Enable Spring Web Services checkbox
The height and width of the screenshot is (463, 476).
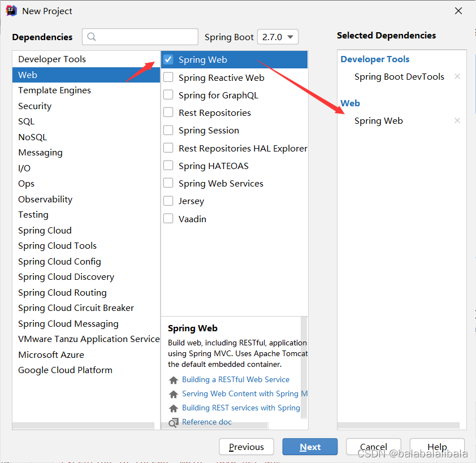(x=168, y=183)
